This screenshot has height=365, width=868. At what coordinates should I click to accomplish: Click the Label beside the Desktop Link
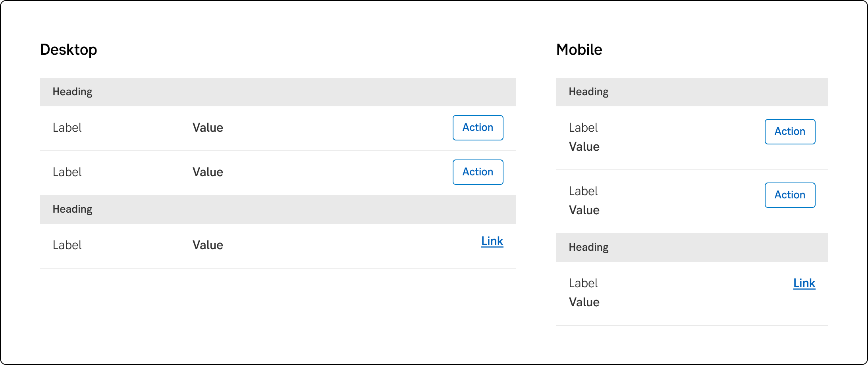coord(67,245)
